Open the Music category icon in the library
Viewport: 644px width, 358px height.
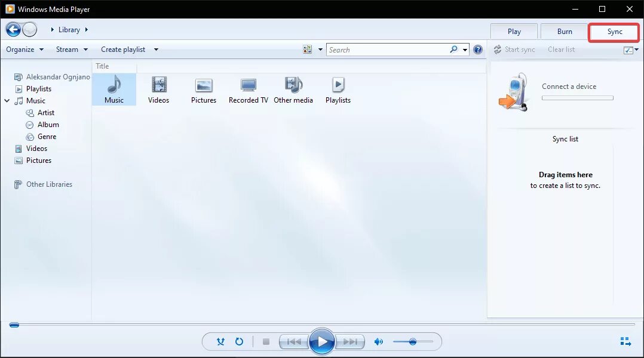(114, 89)
